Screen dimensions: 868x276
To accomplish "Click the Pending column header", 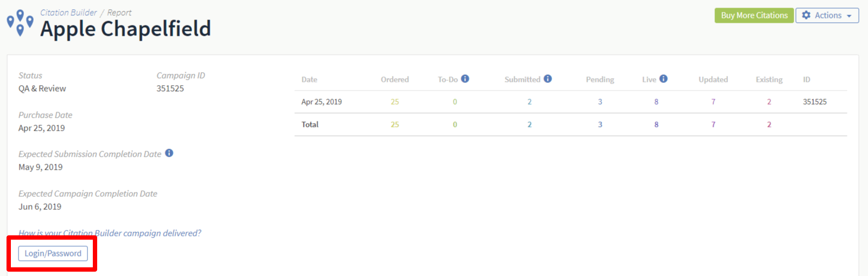I will (x=600, y=80).
